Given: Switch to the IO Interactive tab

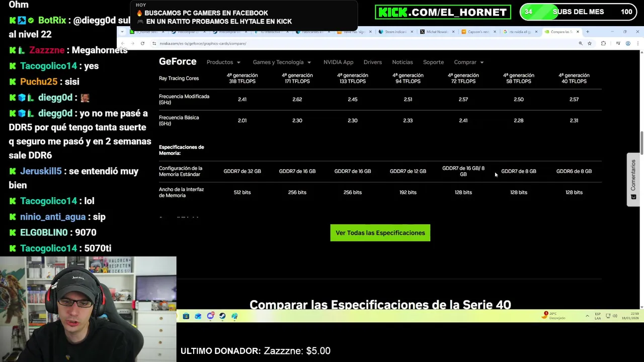Looking at the screenshot, I should click(272, 32).
